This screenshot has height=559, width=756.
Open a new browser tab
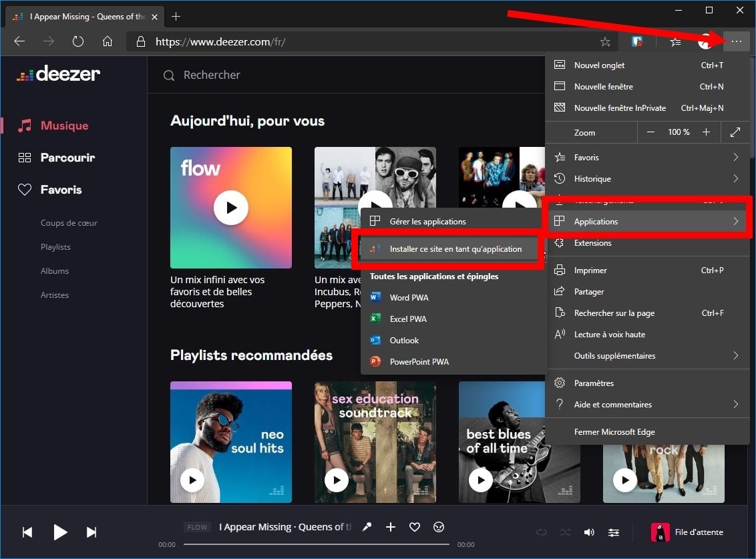tap(176, 17)
